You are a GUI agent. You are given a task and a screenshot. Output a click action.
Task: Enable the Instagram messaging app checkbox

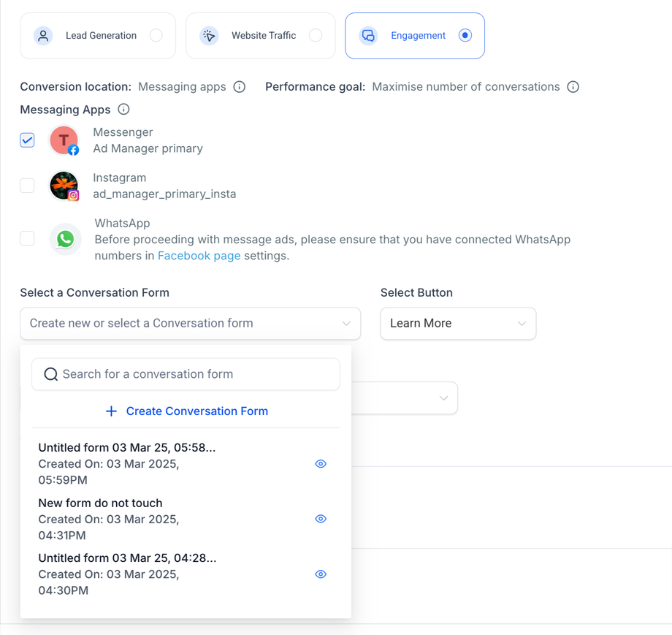tap(27, 186)
